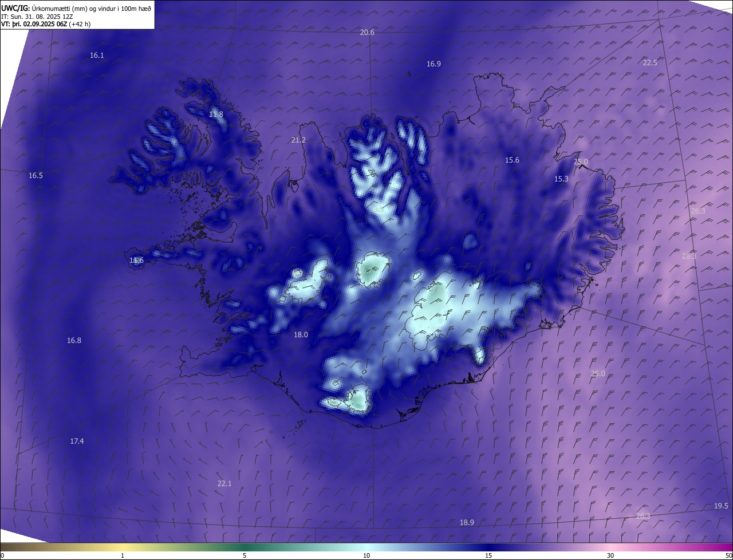
Task: Click the 50 tick on the color scale
Action: pyautogui.click(x=729, y=555)
